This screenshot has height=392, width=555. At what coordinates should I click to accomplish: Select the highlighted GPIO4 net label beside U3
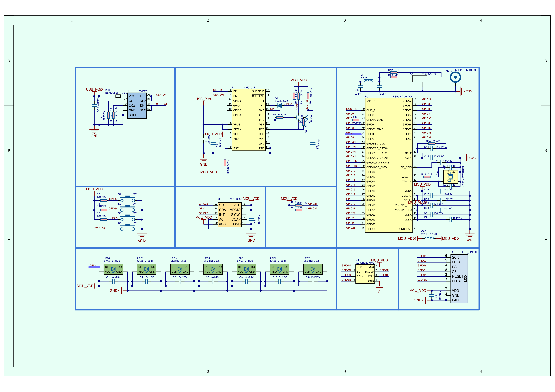[350, 133]
